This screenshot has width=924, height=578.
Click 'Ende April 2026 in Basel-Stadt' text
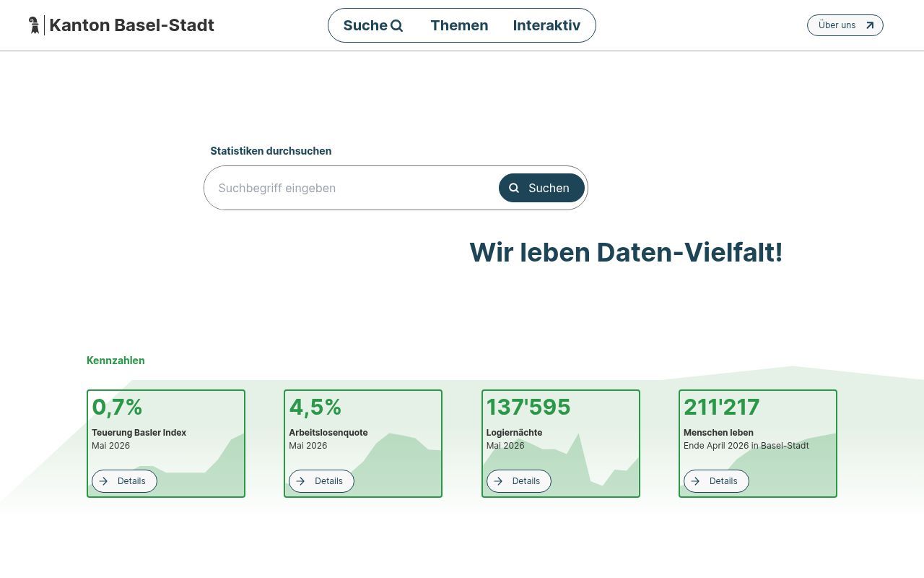746,446
